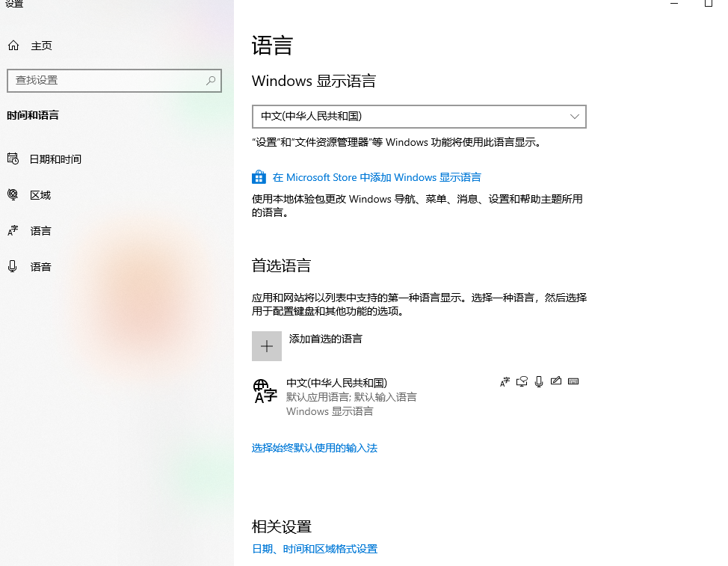Click the handwriting pen icon in language row
The image size is (728, 566).
tap(555, 381)
